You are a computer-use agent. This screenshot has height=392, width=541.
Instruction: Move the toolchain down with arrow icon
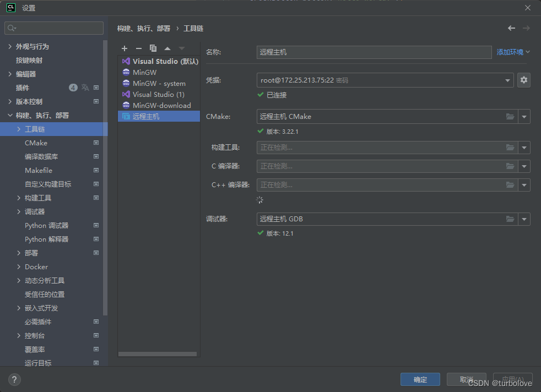tap(182, 48)
